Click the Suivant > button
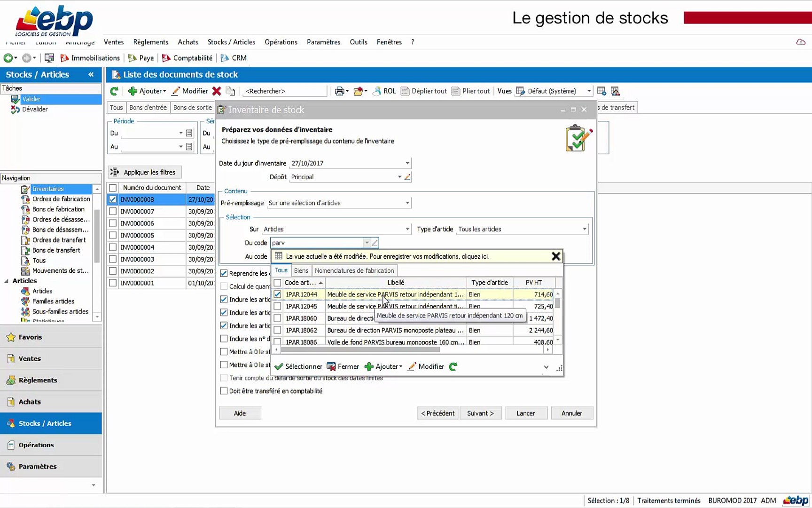The image size is (812, 508). [481, 413]
